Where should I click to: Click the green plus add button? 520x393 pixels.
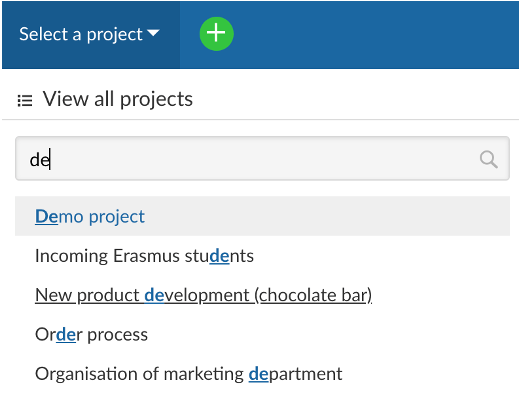coord(216,34)
